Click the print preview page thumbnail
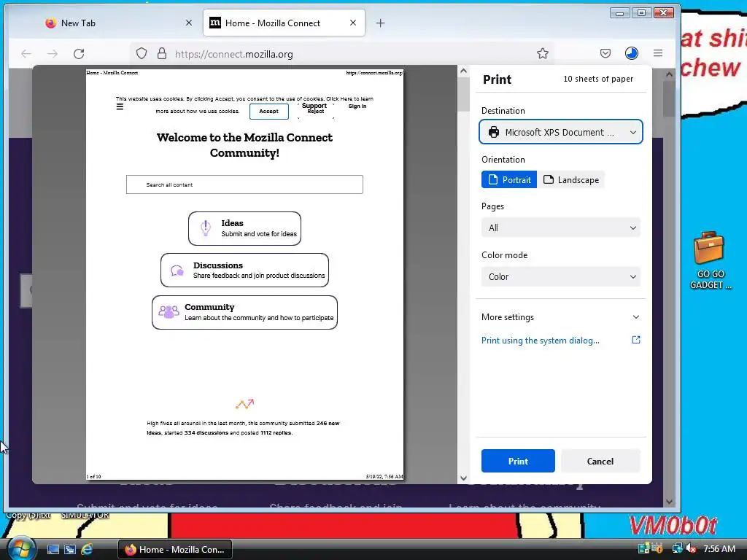 point(244,274)
